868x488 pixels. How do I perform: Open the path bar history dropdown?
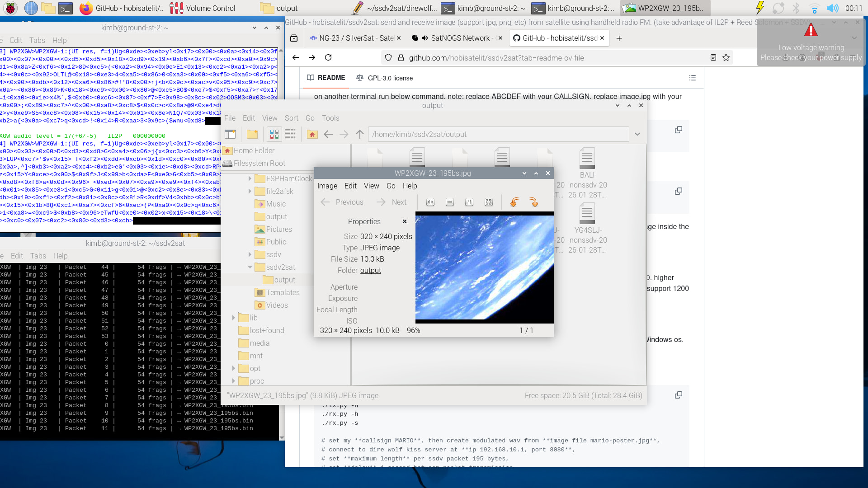[x=637, y=134]
